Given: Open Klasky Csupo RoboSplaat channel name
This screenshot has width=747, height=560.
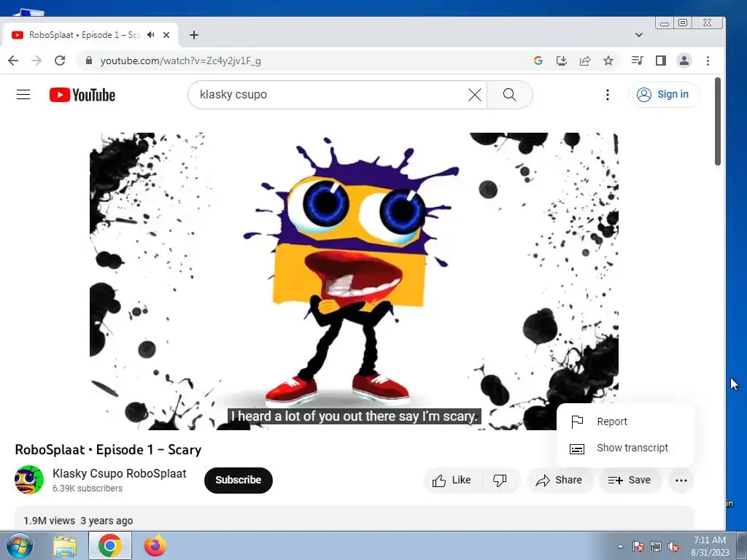Looking at the screenshot, I should [x=119, y=473].
